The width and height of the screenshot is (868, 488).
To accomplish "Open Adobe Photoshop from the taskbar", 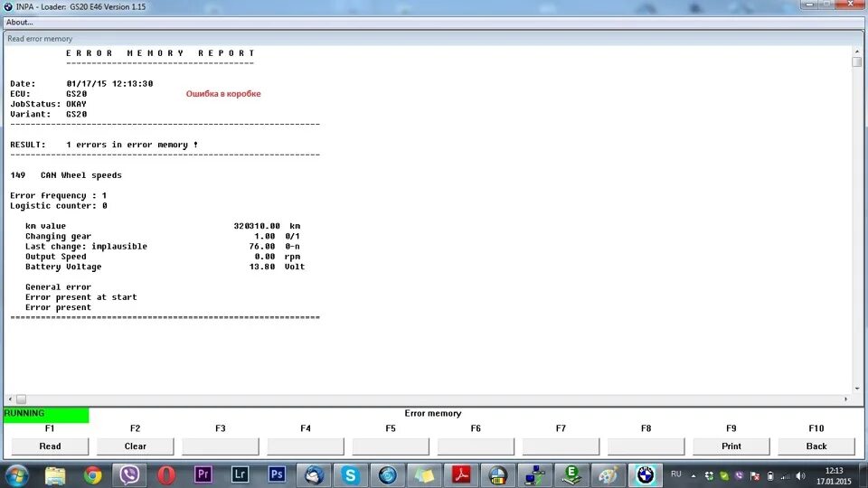I will tap(277, 474).
